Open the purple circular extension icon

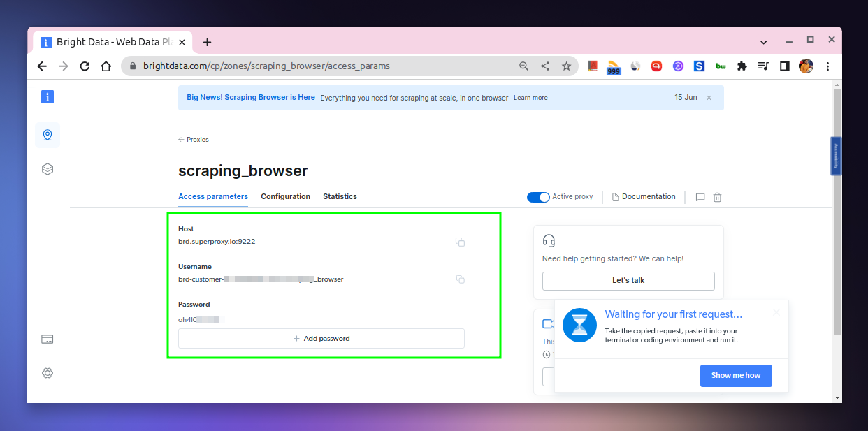click(678, 66)
